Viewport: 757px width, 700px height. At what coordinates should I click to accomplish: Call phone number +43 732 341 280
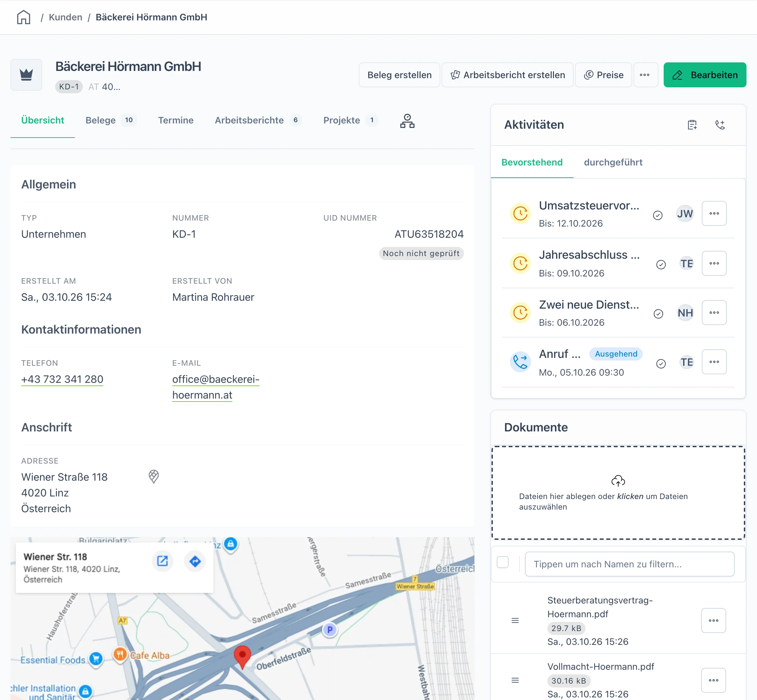(62, 379)
